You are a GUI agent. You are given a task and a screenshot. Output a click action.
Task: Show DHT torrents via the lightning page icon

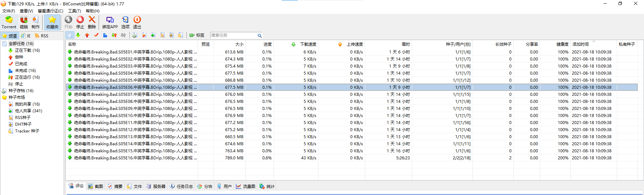click(x=171, y=35)
